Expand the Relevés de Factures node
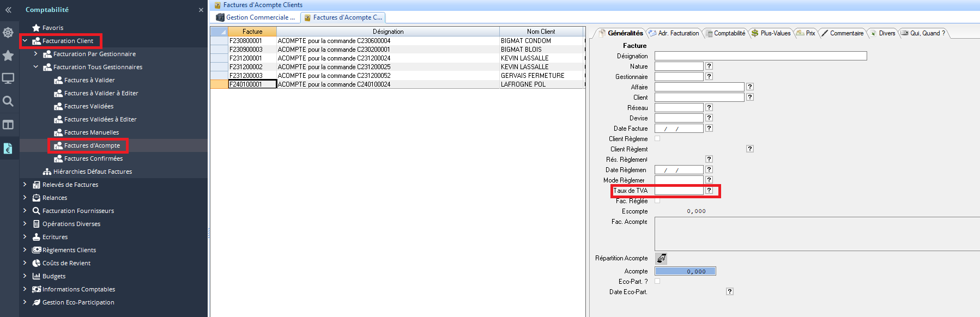 25,185
